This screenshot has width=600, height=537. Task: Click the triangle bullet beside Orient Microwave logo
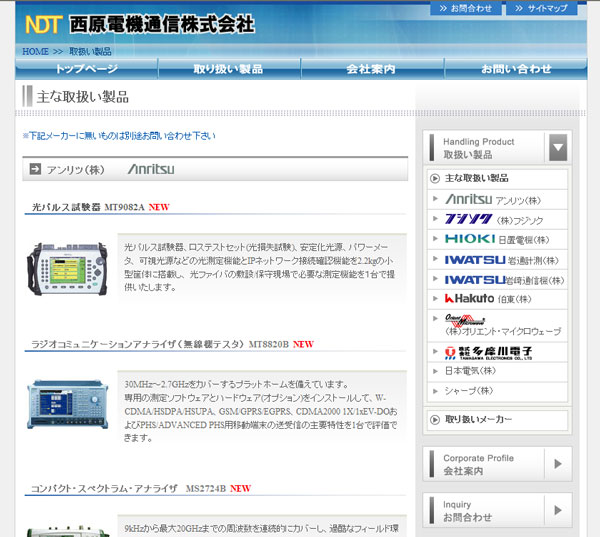(435, 318)
